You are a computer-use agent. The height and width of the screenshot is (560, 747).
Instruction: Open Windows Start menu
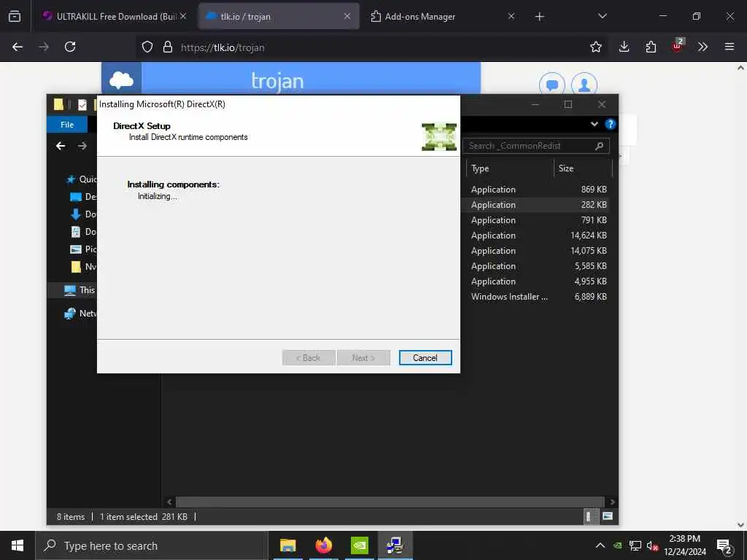18,545
